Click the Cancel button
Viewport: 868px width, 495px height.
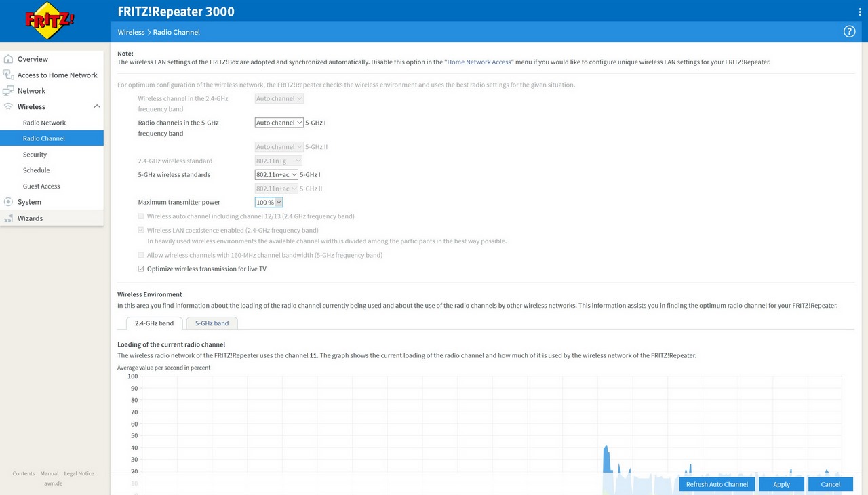tap(831, 484)
